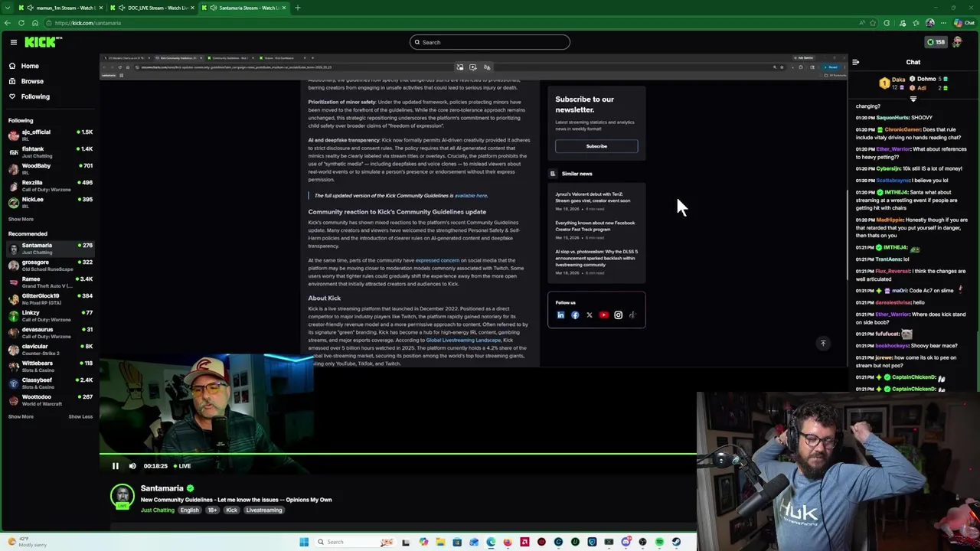Image resolution: width=980 pixels, height=551 pixels.
Task: Open the browser profile avatar
Action: click(930, 23)
